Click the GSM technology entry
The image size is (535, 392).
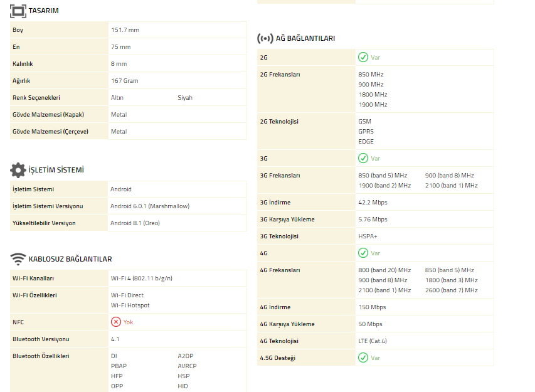coord(365,122)
